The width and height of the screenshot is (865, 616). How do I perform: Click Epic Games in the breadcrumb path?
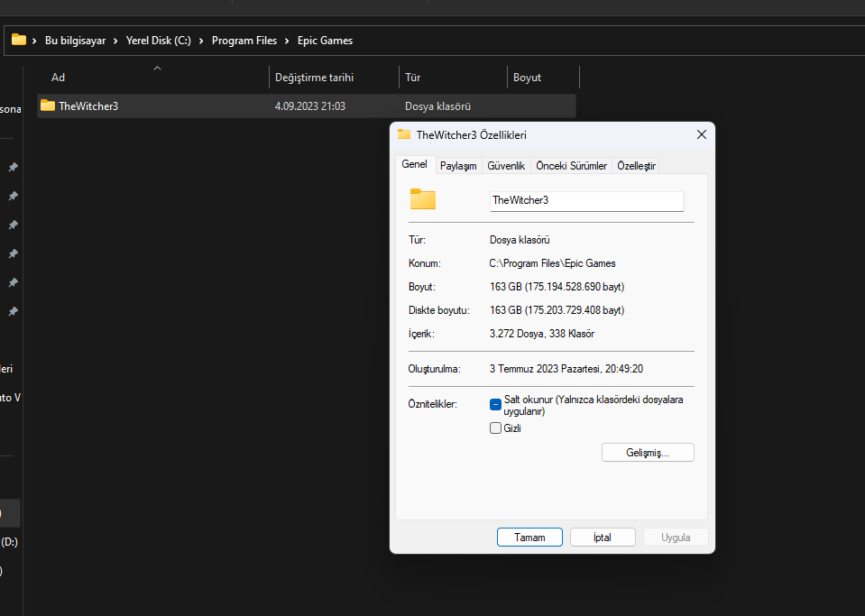pyautogui.click(x=325, y=41)
